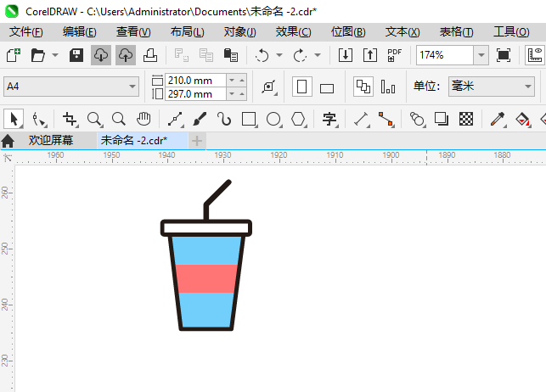
Task: Increase page width with up stepper
Action: point(242,81)
